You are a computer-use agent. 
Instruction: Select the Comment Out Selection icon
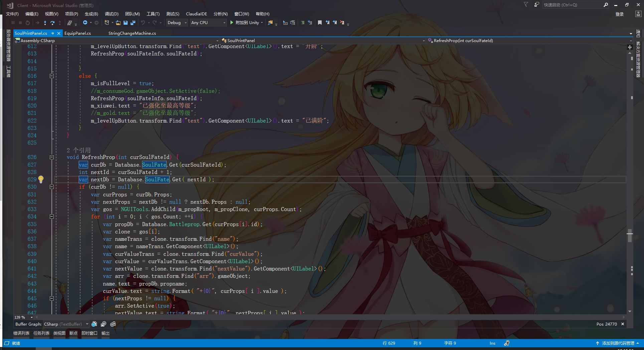pos(302,22)
